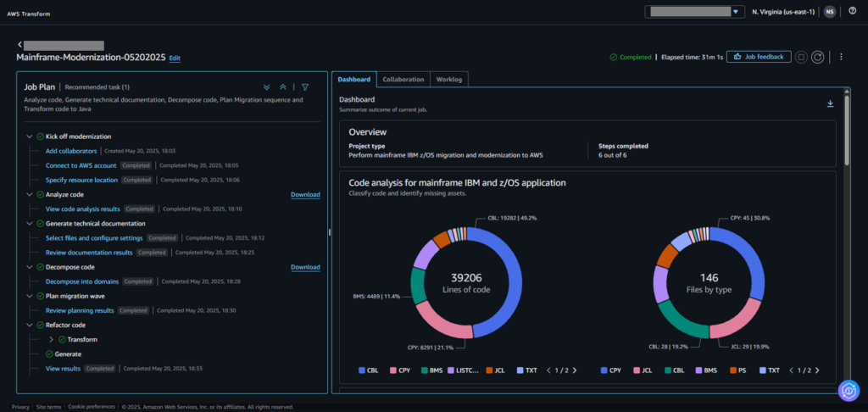
Task: Click green check beside Decompose code
Action: [41, 267]
